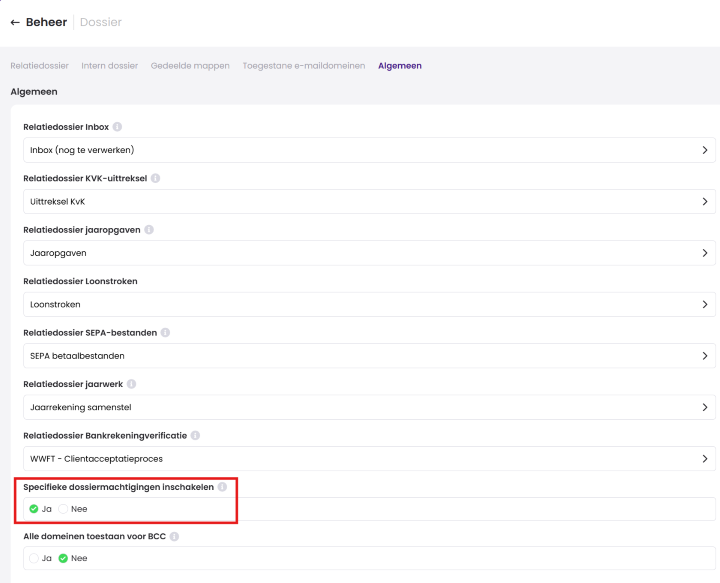Image resolution: width=720 pixels, height=583 pixels.
Task: Expand the Loonstroken folder field chevron
Action: click(x=704, y=304)
